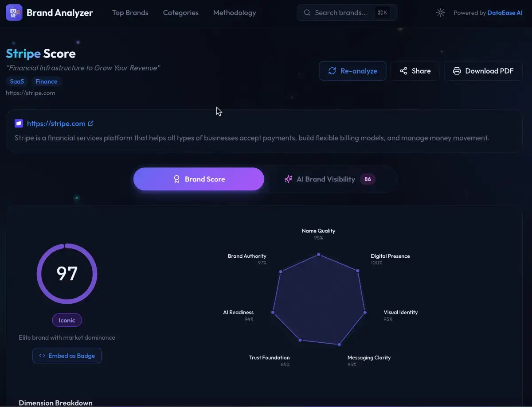Image resolution: width=532 pixels, height=407 pixels.
Task: Click the Visual Identity radar chart point
Action: point(365,313)
